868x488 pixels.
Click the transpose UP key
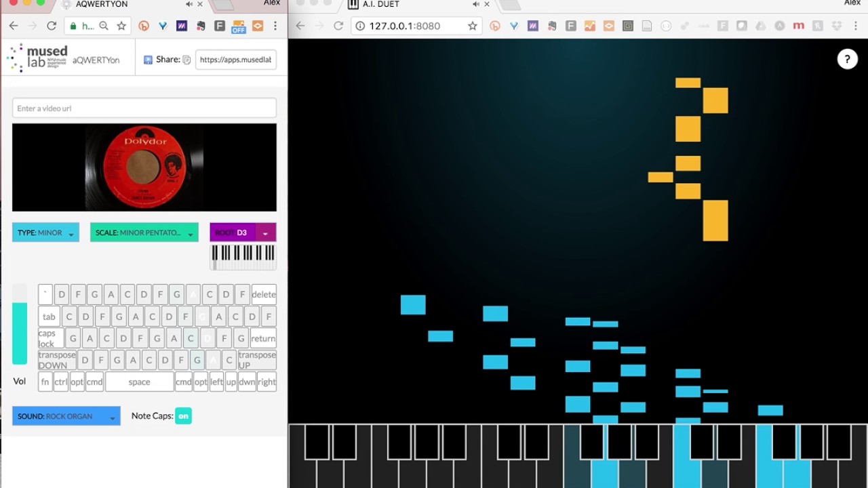pyautogui.click(x=257, y=360)
